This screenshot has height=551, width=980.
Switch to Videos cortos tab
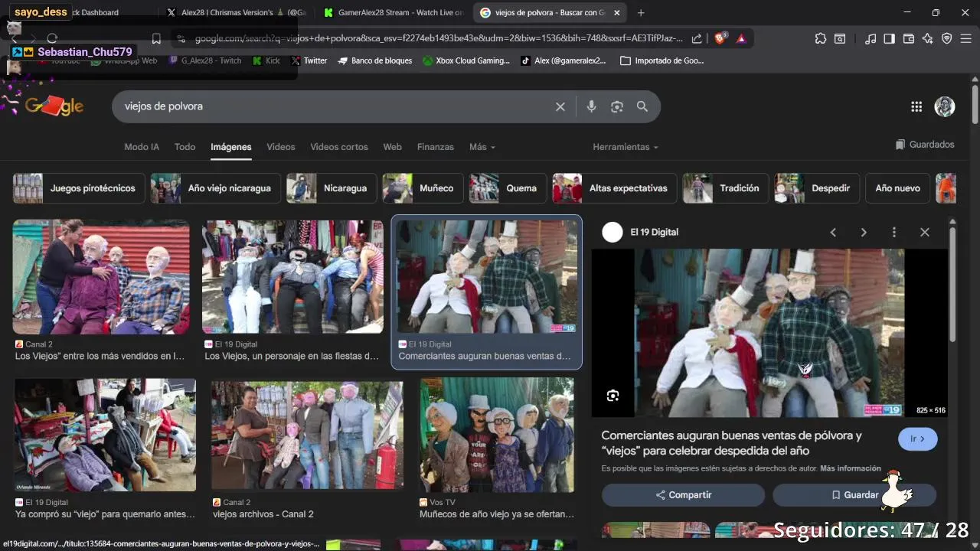click(339, 147)
